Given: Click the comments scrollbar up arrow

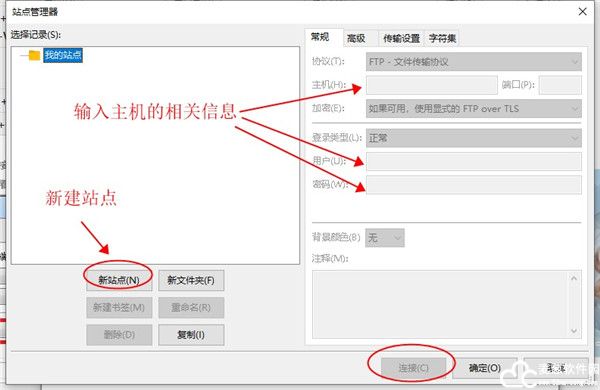Looking at the screenshot, I should (x=574, y=278).
